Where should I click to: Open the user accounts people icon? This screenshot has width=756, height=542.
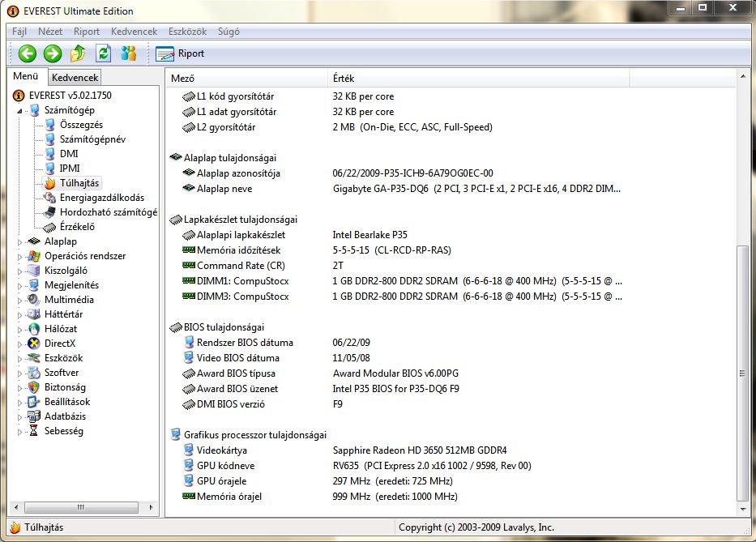(128, 53)
